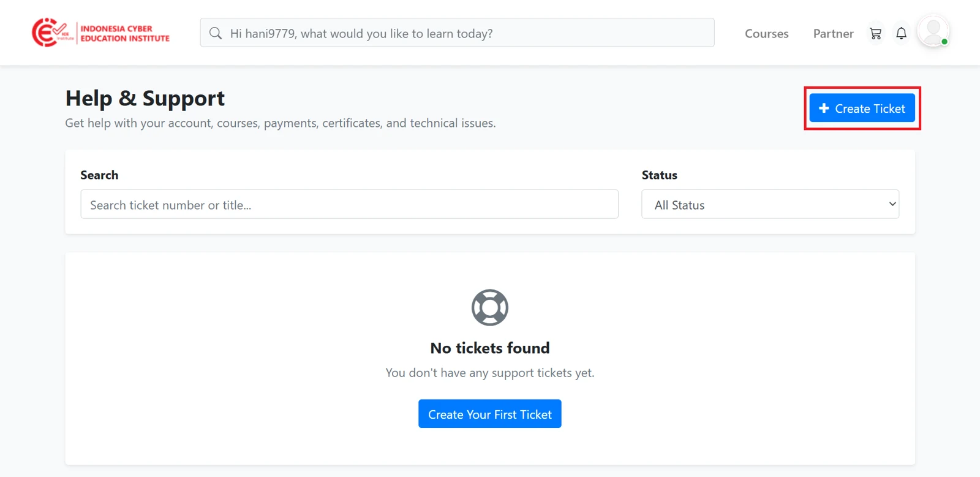Click the green online status dot
The width and height of the screenshot is (980, 477).
(944, 42)
